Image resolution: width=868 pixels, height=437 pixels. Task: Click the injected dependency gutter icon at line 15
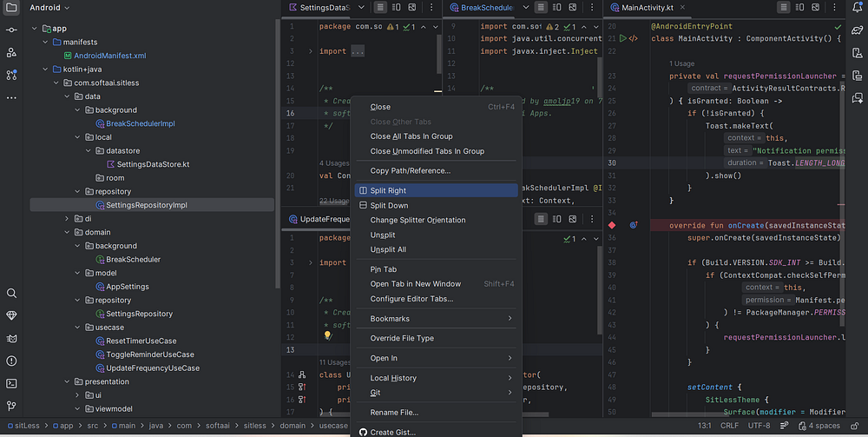point(302,387)
